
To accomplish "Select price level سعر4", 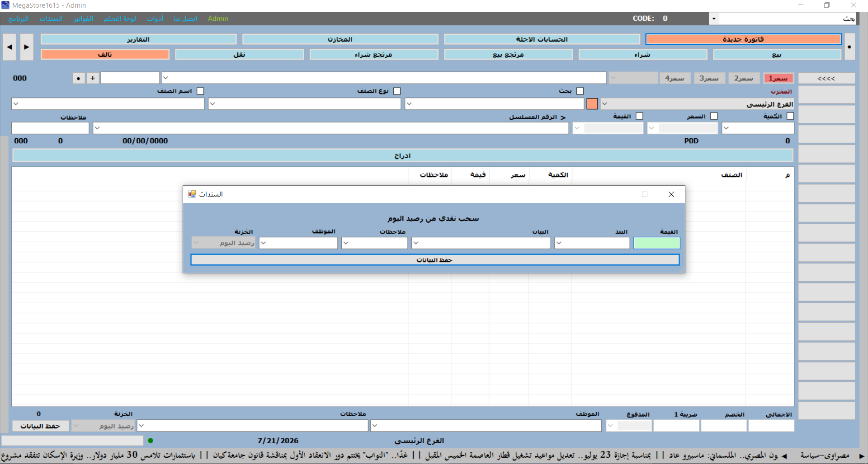I will [675, 78].
